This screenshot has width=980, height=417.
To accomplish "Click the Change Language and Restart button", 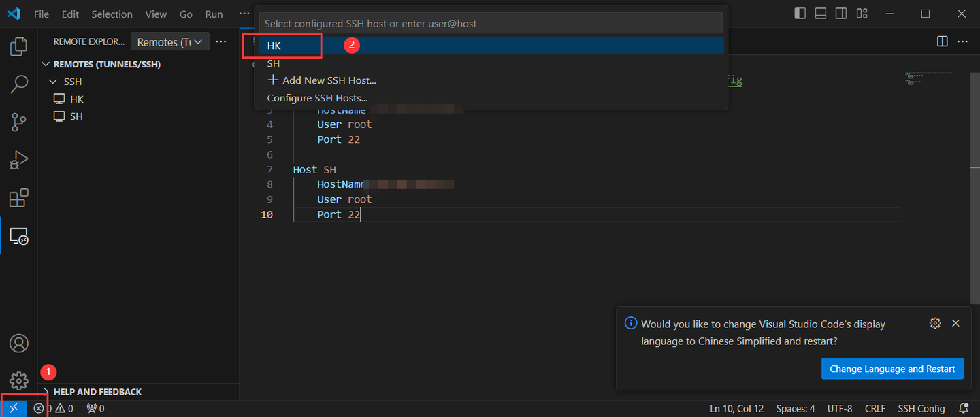I will (892, 368).
